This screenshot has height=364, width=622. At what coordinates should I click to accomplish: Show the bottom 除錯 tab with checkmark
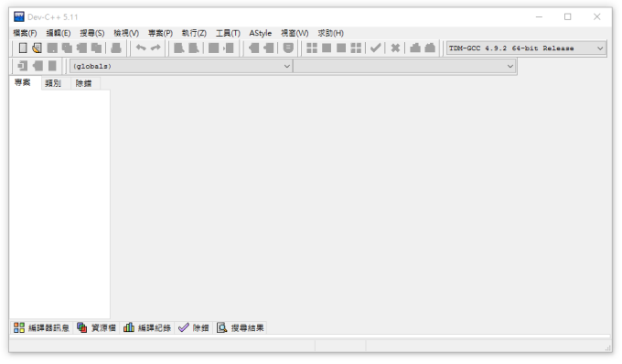click(194, 328)
